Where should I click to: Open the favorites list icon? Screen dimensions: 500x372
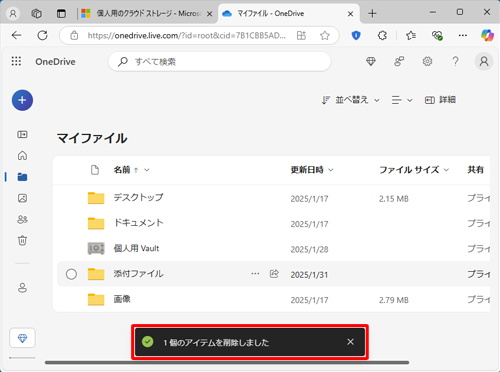click(x=411, y=35)
